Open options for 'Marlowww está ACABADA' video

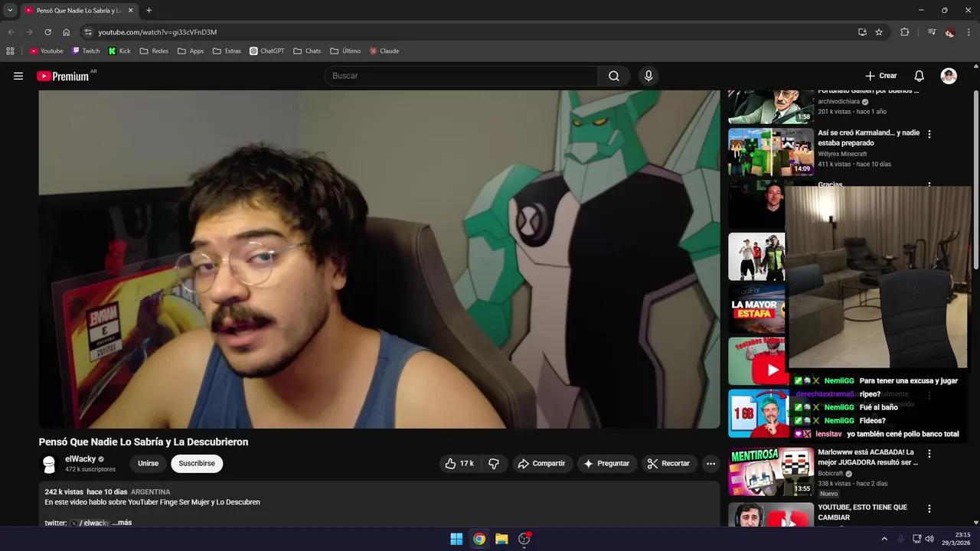pos(929,453)
